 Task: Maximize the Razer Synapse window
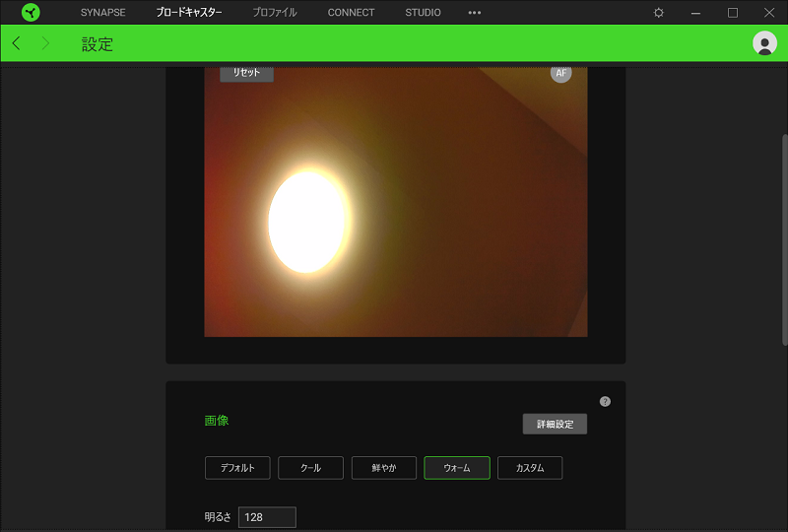click(733, 13)
